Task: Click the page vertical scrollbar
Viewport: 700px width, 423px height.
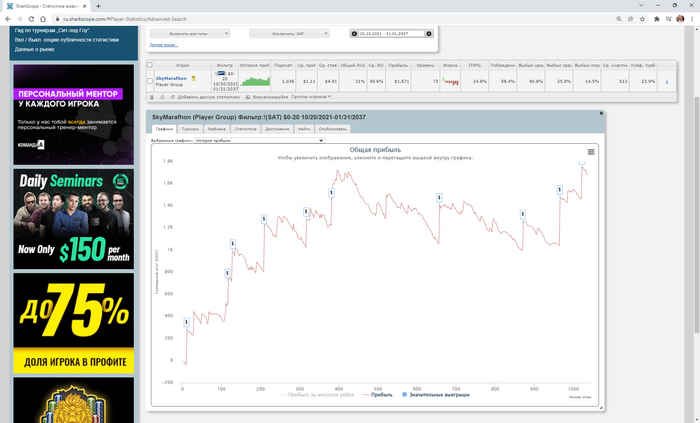Action: tap(696, 215)
